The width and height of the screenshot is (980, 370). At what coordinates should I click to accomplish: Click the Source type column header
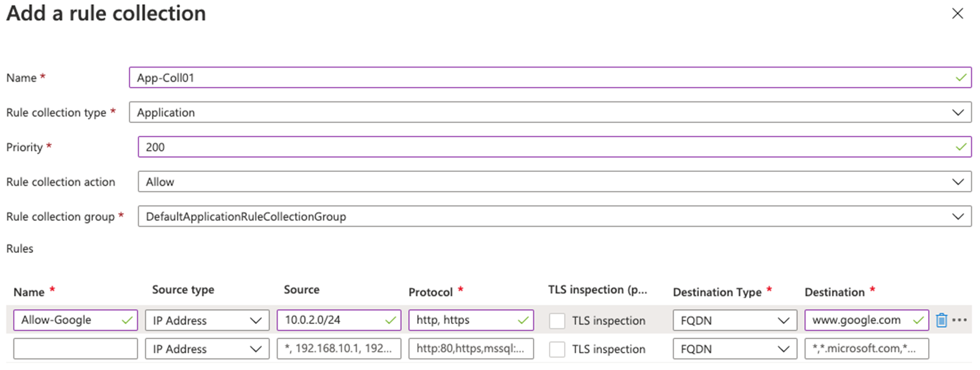point(183,290)
